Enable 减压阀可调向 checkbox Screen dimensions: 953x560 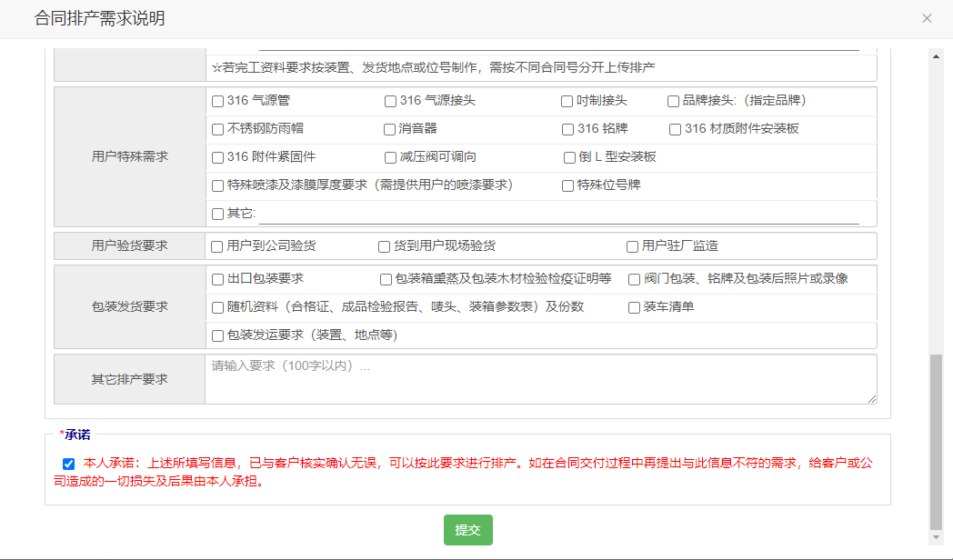coord(390,157)
